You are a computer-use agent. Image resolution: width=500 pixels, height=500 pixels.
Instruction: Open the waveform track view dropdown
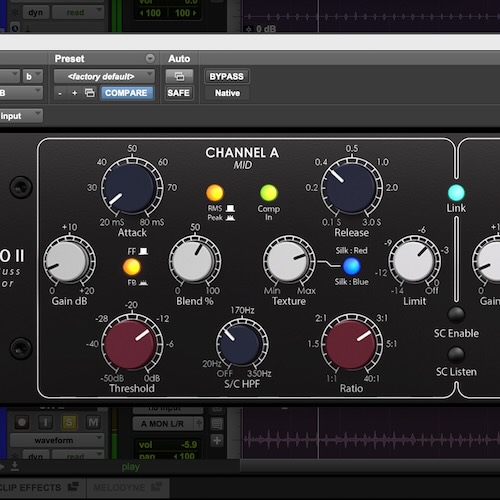tap(57, 440)
